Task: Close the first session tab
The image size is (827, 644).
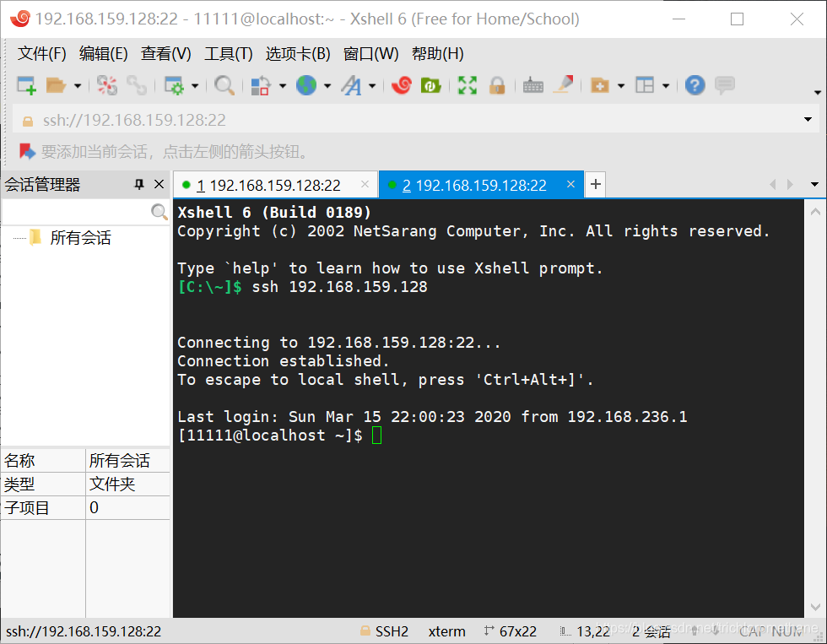Action: click(365, 184)
